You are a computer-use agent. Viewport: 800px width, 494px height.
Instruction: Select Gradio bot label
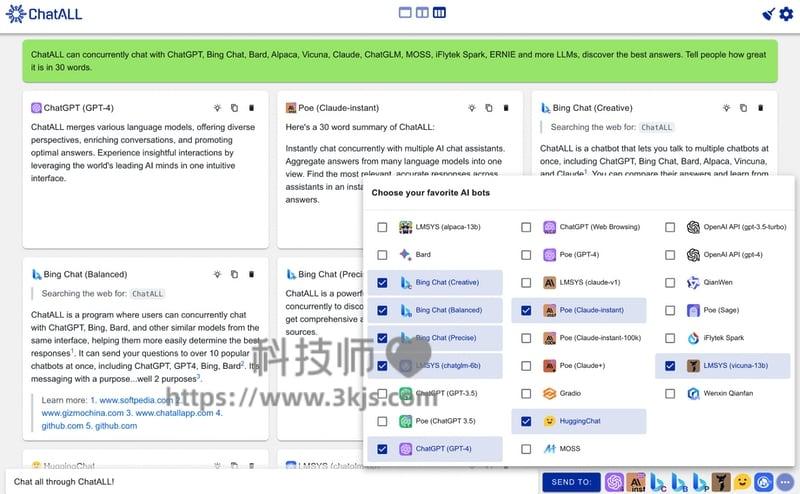click(x=570, y=393)
